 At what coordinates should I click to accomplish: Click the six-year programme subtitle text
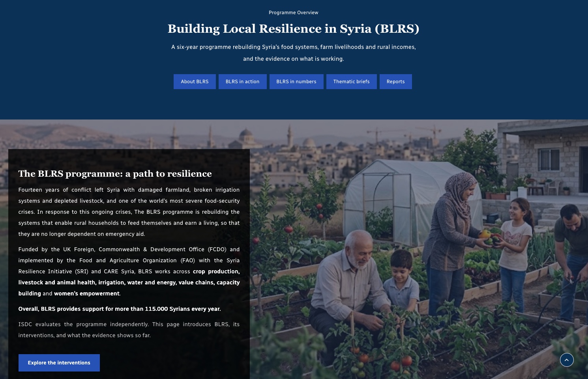(x=294, y=53)
